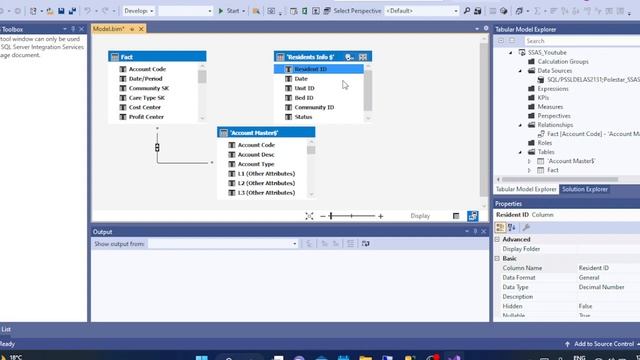Screen dimensions: 640x360
Task: Select the KPIs folder in the explorer
Action: point(543,98)
